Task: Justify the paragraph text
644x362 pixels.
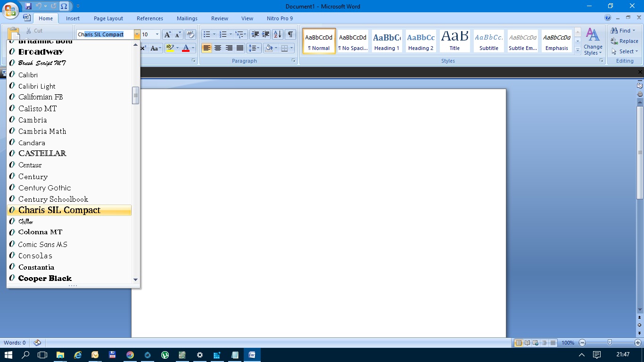Action: [x=240, y=48]
